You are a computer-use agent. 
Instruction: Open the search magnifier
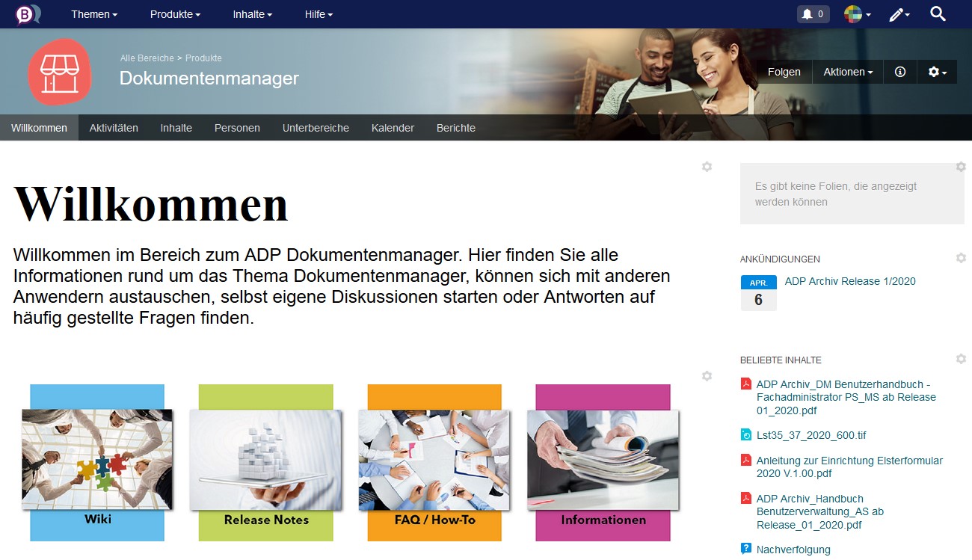pos(938,13)
